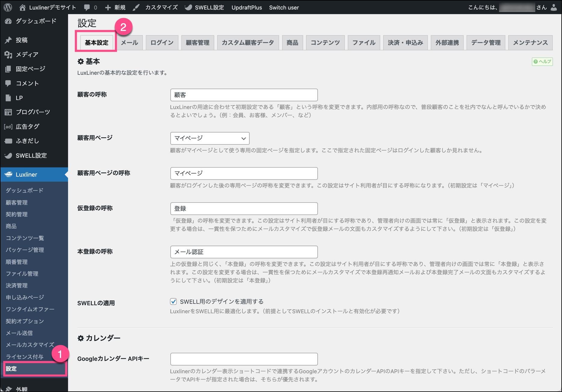Toggle SWELL用のデザインを適用する checkbox
Viewport: 562px width, 392px height.
point(174,302)
